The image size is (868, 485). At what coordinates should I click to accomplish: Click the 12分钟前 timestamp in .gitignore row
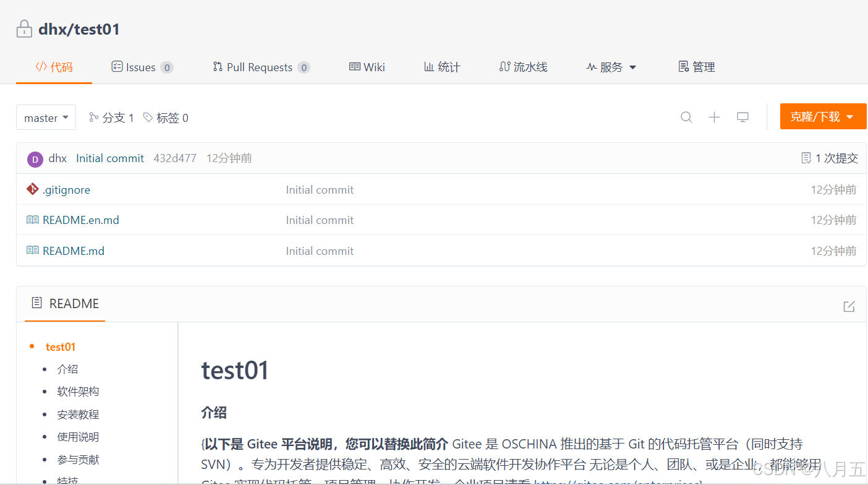pyautogui.click(x=833, y=190)
